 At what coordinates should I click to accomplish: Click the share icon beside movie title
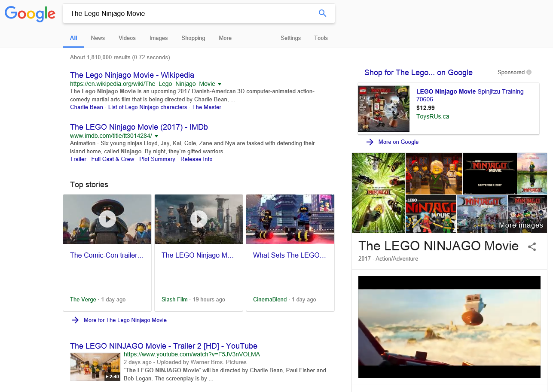click(x=532, y=246)
